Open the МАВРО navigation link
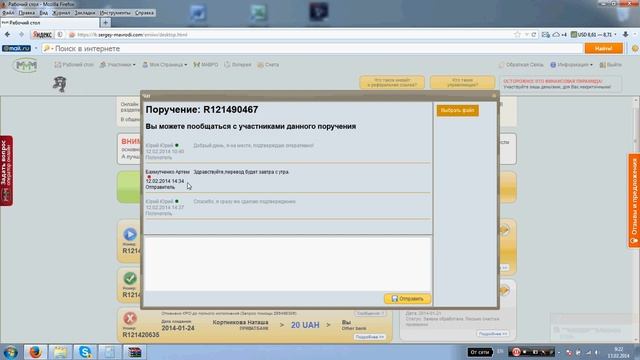 pyautogui.click(x=206, y=64)
